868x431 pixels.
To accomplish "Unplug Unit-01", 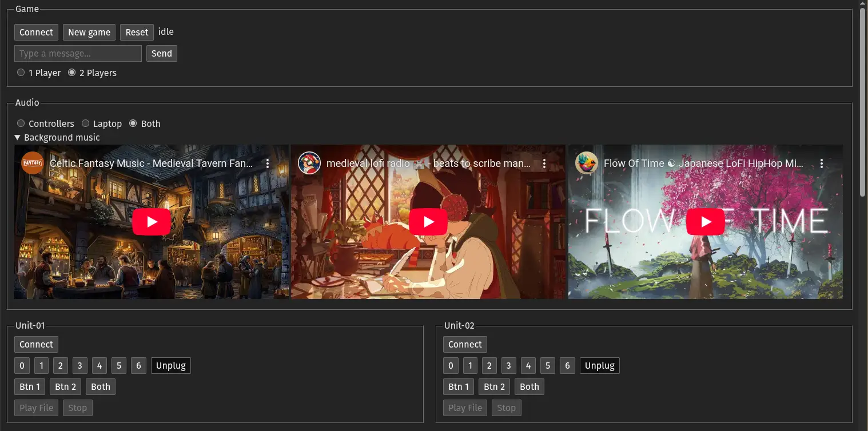I will point(170,365).
